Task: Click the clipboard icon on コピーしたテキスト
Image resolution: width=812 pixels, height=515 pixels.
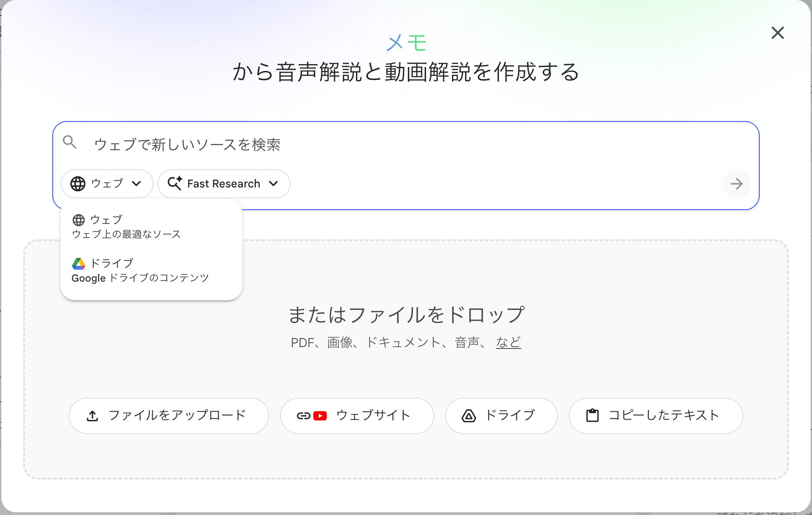Action: pyautogui.click(x=592, y=415)
